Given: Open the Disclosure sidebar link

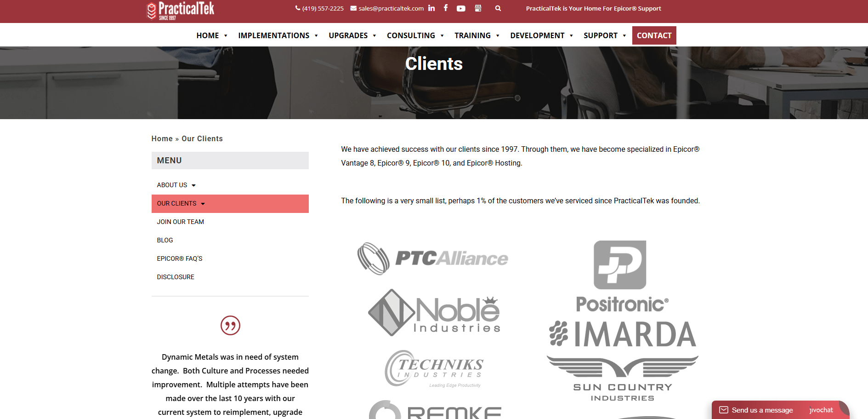Looking at the screenshot, I should (176, 277).
